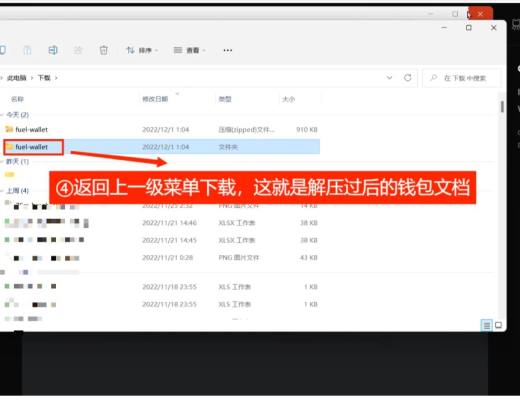Screen dimensions: 520x400
Task: Select the folder icon under 昨天 group
Action: pos(9,174)
